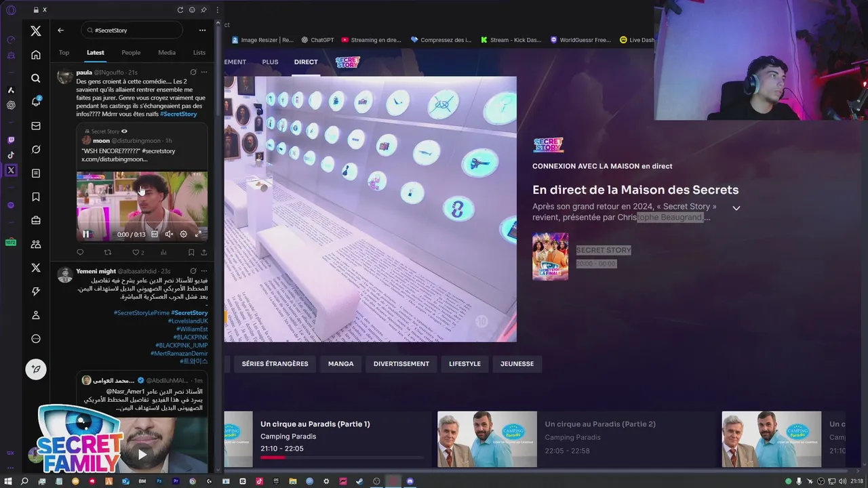Image resolution: width=868 pixels, height=488 pixels.
Task: Select the DIRECT tab on site
Action: 306,62
